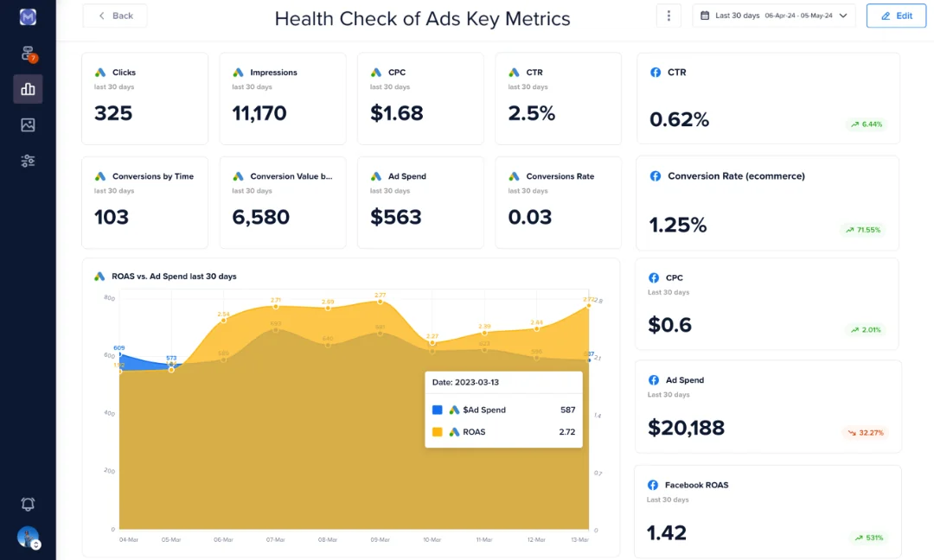This screenshot has height=560, width=934.
Task: Click the Facebook CPC value $0.6
Action: [x=669, y=325]
